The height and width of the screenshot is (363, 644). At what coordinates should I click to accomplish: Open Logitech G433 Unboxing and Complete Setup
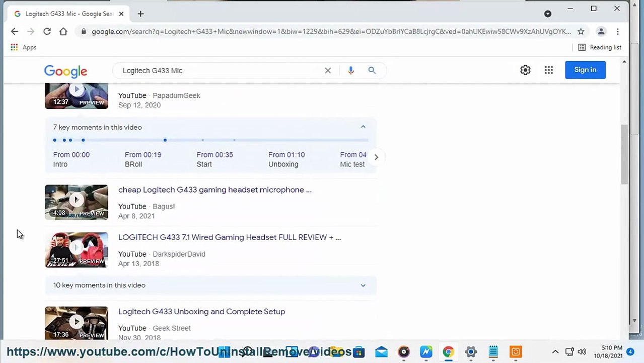tap(201, 311)
